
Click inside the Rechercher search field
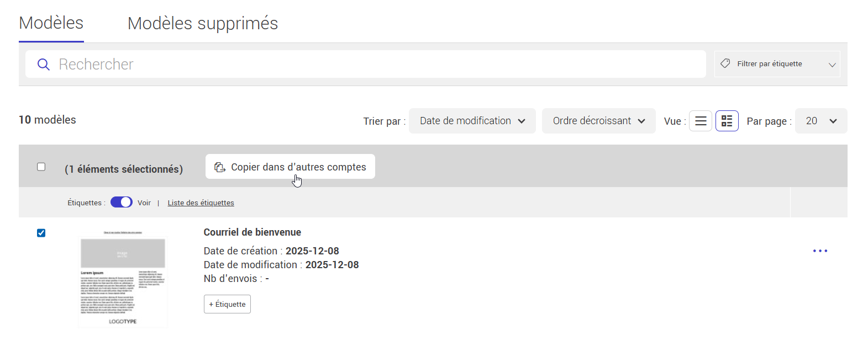click(x=221, y=64)
